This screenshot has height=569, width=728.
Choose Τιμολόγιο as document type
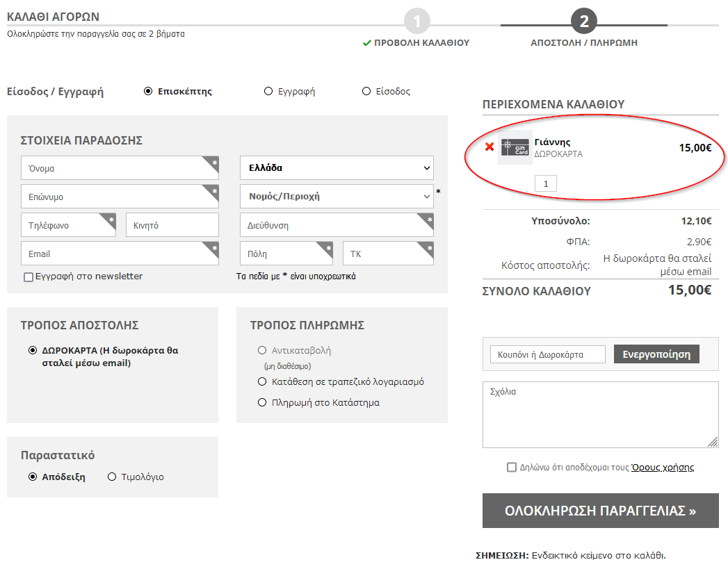pyautogui.click(x=113, y=477)
